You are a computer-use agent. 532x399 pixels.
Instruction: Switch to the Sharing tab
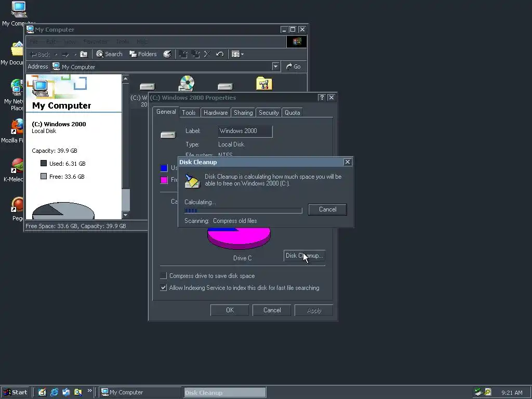click(x=243, y=113)
